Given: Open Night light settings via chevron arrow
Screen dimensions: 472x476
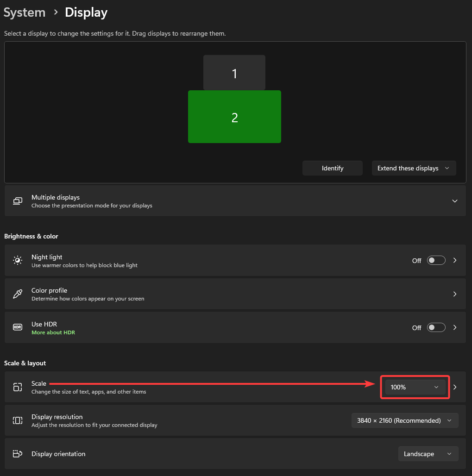Looking at the screenshot, I should tap(455, 260).
